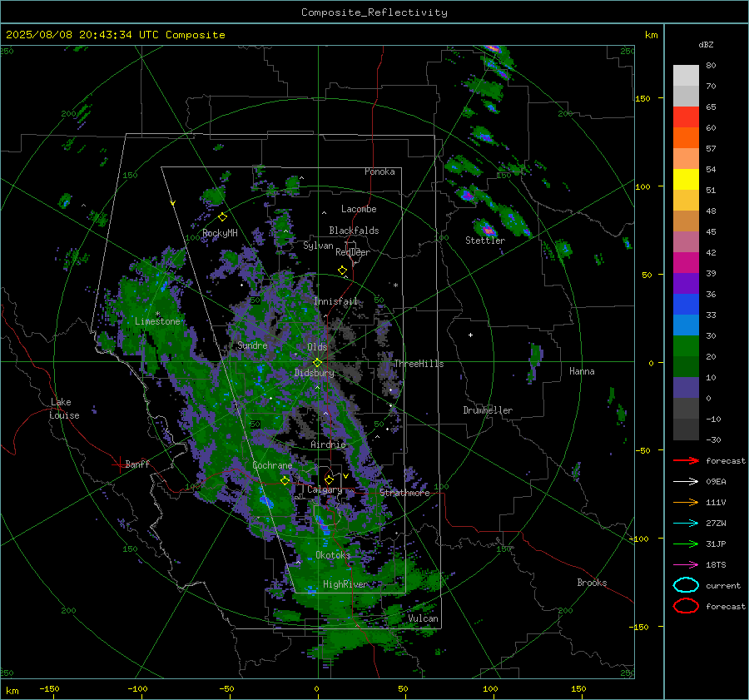Viewport: 749px width, 700px height.
Task: Click the yellow diamond marker below RedDeer
Action: pyautogui.click(x=343, y=271)
